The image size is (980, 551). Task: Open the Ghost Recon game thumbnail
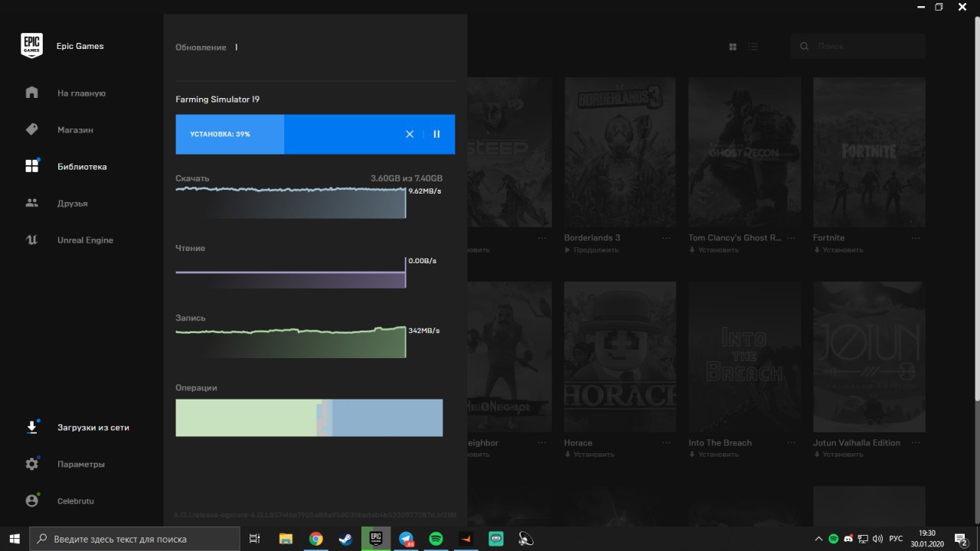tap(744, 152)
